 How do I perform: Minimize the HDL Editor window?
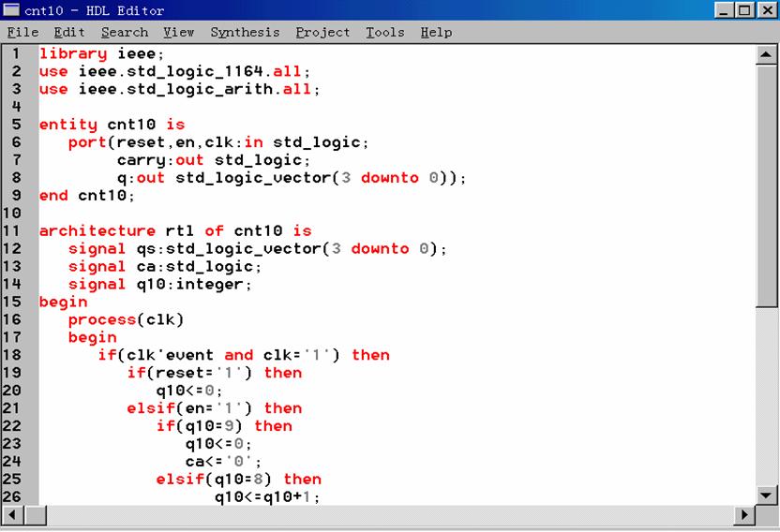[724, 10]
